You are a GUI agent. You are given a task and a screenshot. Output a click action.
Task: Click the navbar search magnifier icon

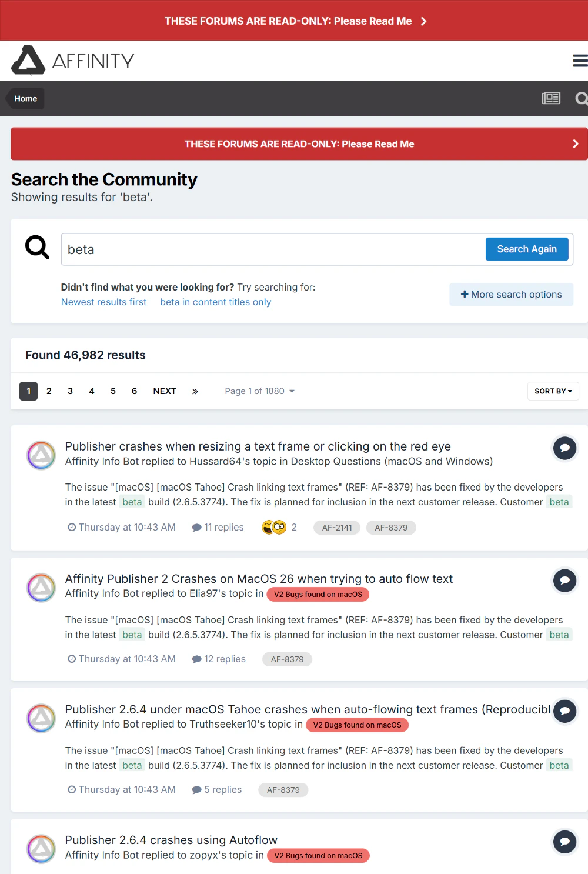(x=582, y=98)
